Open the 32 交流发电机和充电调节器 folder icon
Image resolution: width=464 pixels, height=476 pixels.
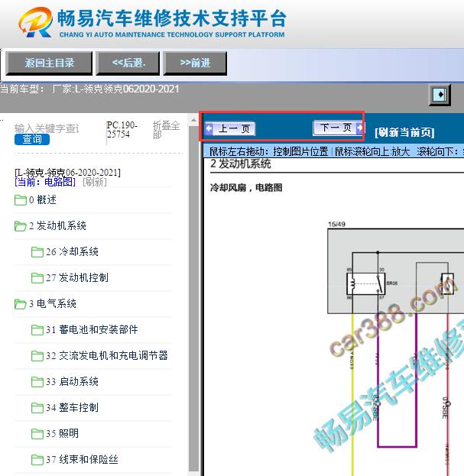tap(37, 356)
